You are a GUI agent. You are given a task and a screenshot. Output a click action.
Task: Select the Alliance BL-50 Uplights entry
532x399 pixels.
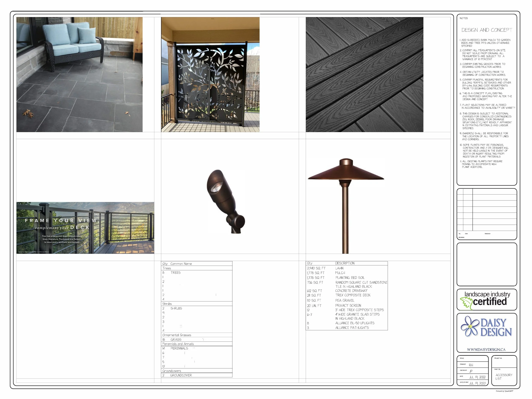(x=355, y=323)
